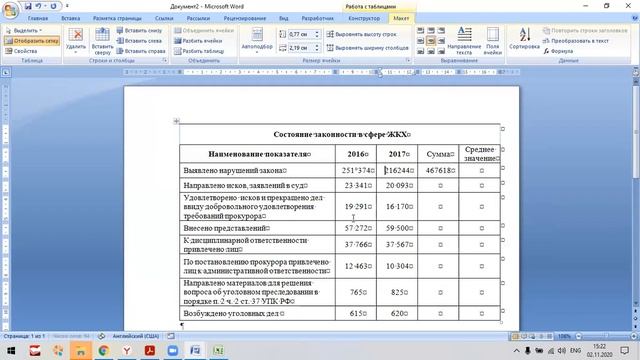Insert row below (Вставить снизу)
640x360 pixels.
click(x=140, y=31)
